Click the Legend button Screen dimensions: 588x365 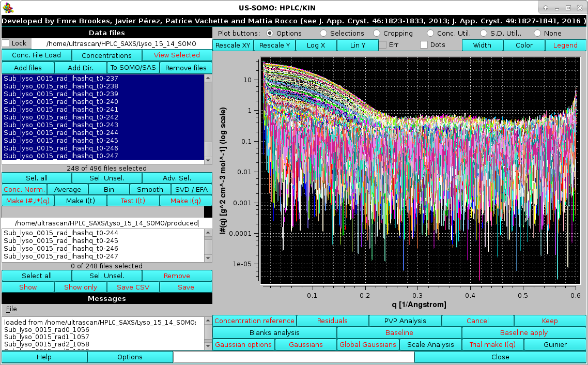click(x=565, y=45)
